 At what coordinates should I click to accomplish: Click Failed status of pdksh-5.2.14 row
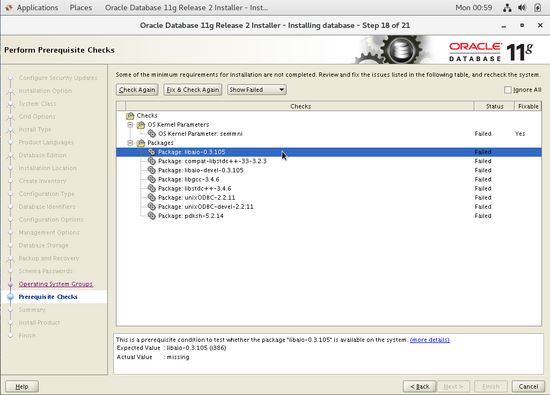[x=483, y=216]
